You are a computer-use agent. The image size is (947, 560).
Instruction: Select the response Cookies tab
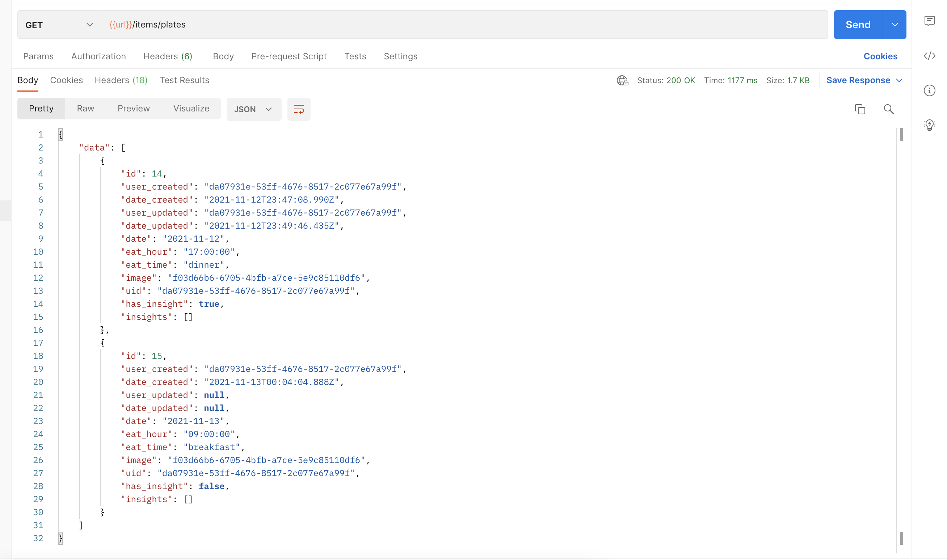(67, 80)
